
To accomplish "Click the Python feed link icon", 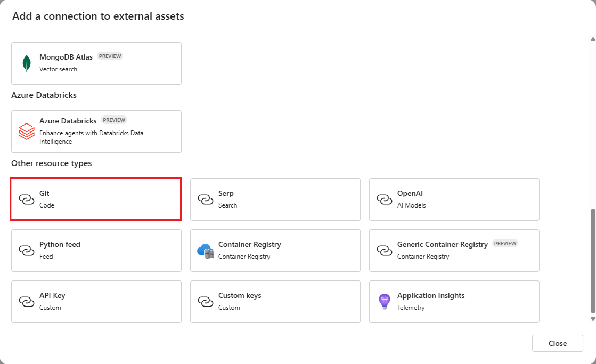I will pos(27,250).
